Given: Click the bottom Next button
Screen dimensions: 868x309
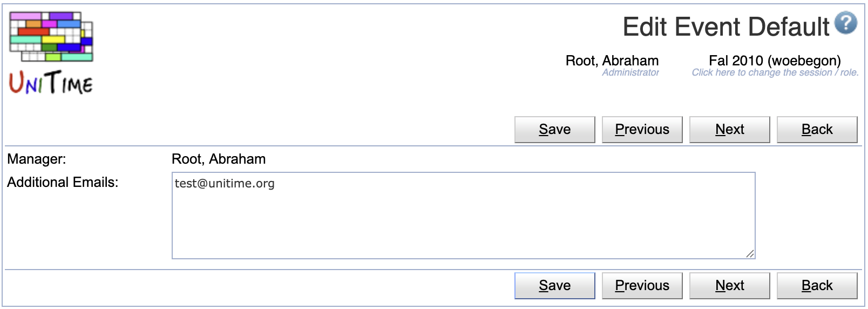Looking at the screenshot, I should (x=729, y=286).
